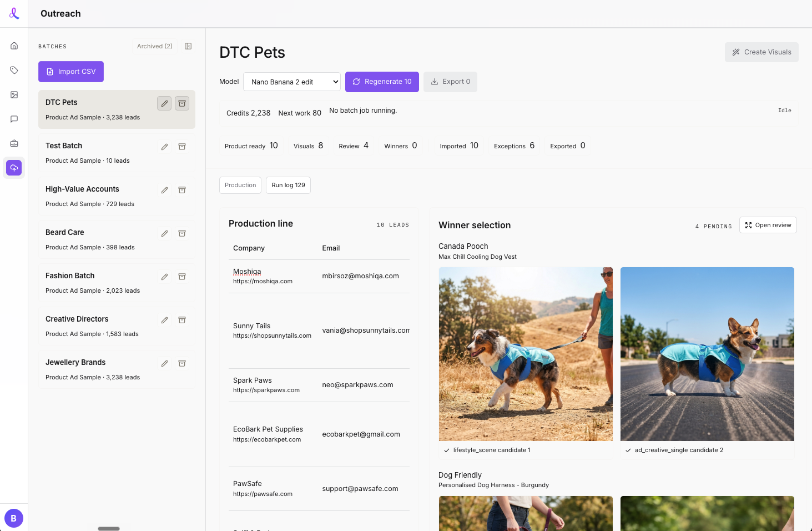This screenshot has height=531, width=812.
Task: Filter by Exceptions 6
Action: point(515,146)
